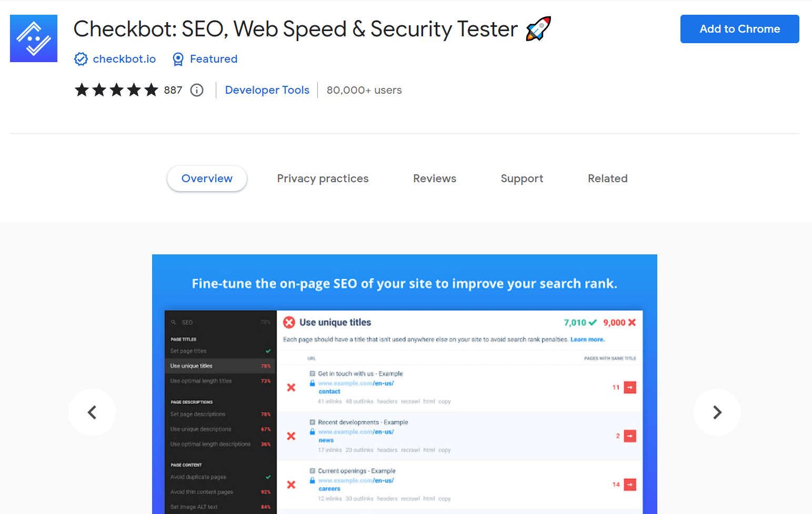Click the Add to Chrome button

point(739,29)
